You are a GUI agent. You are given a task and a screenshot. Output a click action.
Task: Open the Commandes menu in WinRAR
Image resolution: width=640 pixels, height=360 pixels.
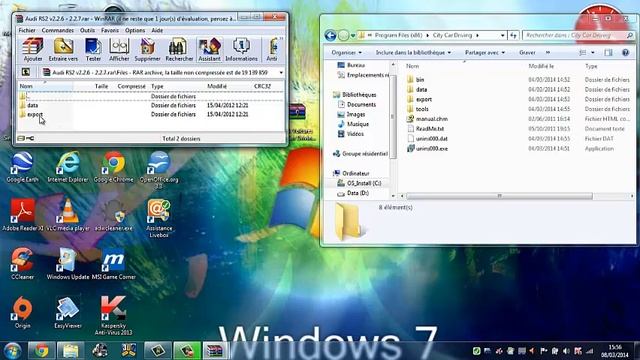[x=58, y=31]
